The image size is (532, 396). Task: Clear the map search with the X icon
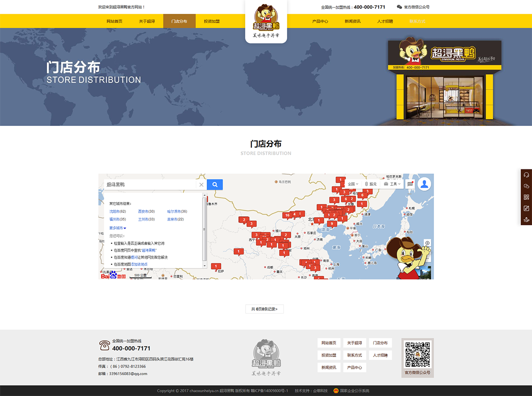(x=201, y=184)
